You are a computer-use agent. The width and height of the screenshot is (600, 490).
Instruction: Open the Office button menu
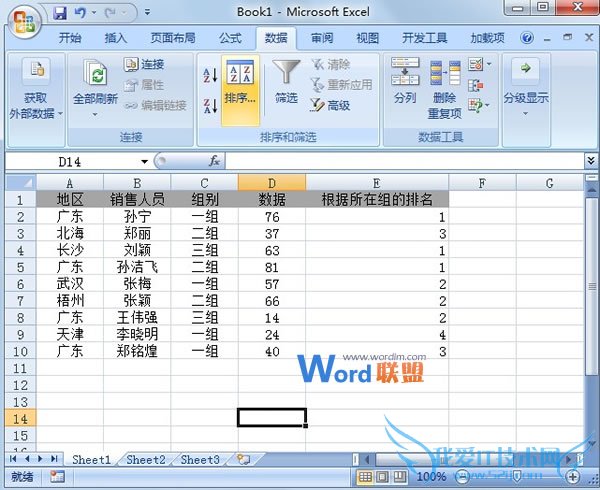24,22
